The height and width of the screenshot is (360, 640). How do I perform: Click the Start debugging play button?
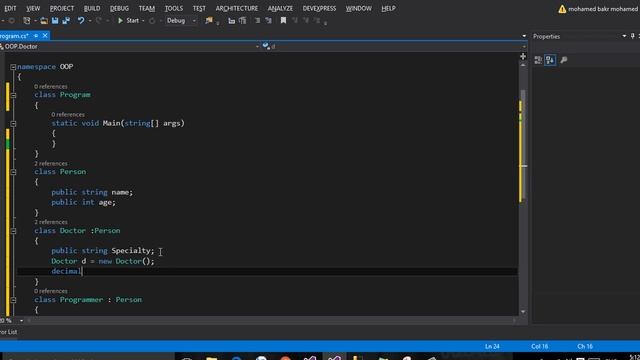pyautogui.click(x=120, y=20)
